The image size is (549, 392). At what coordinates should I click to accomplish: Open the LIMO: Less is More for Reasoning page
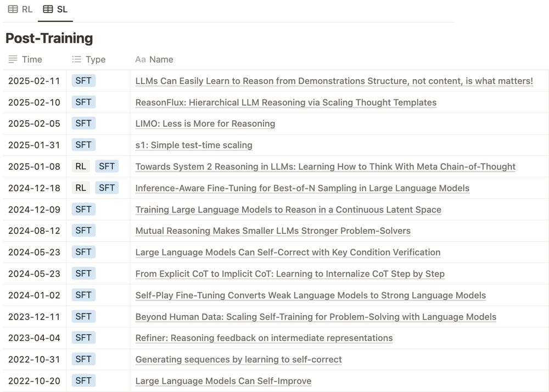coord(205,124)
